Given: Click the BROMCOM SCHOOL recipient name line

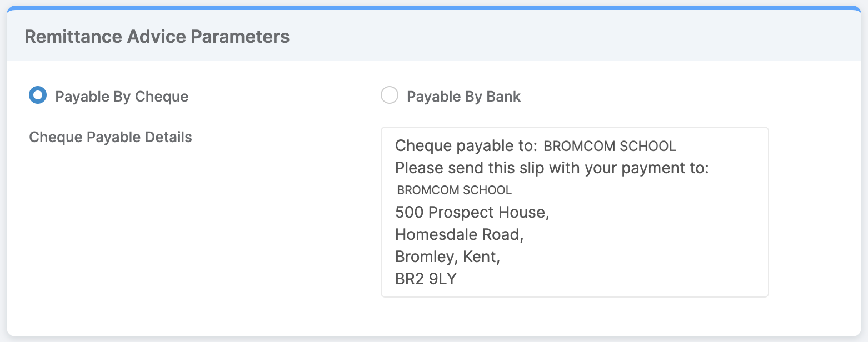Looking at the screenshot, I should coord(453,189).
